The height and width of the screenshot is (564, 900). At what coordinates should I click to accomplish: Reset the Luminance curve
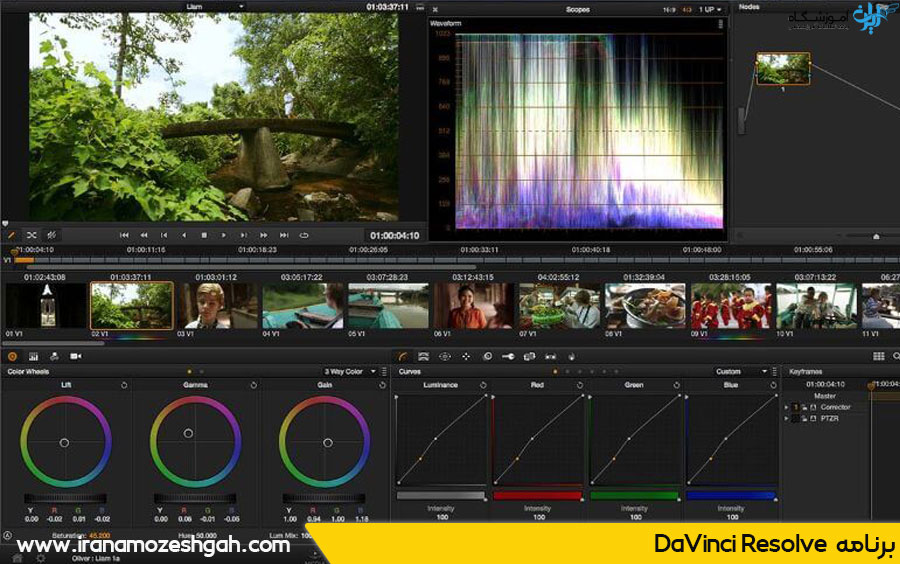coord(483,385)
